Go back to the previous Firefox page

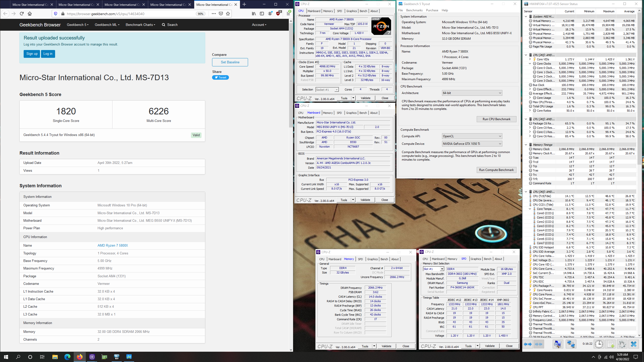tap(6, 14)
